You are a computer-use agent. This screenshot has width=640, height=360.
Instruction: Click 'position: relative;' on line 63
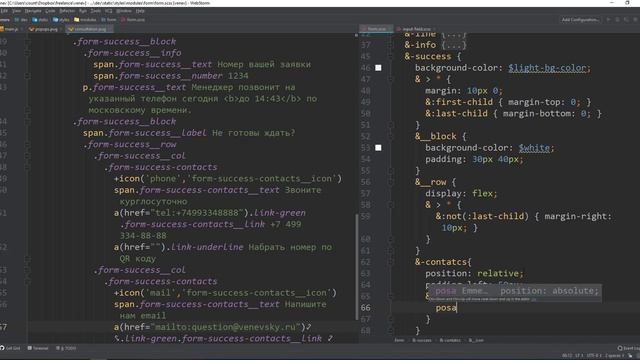click(474, 273)
